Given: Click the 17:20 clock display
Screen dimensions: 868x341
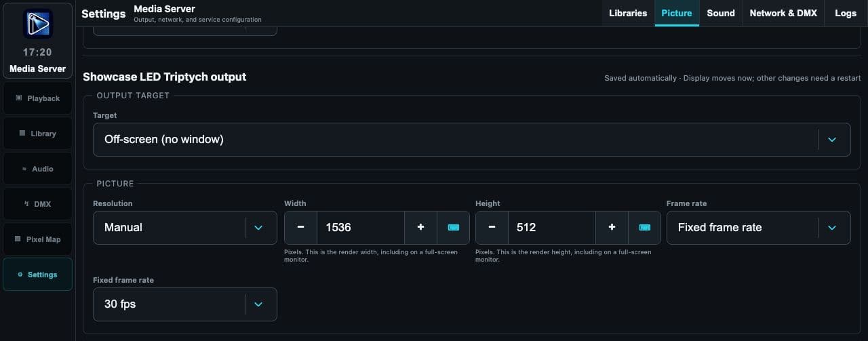Looking at the screenshot, I should point(37,52).
